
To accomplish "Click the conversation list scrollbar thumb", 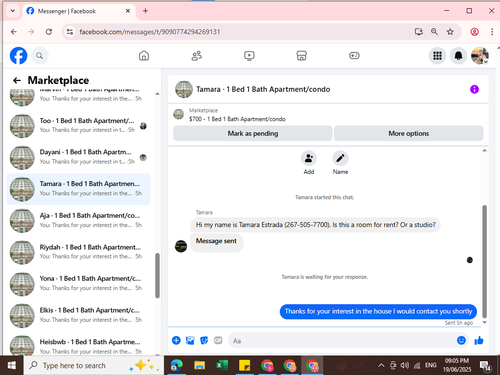I will pyautogui.click(x=157, y=275).
